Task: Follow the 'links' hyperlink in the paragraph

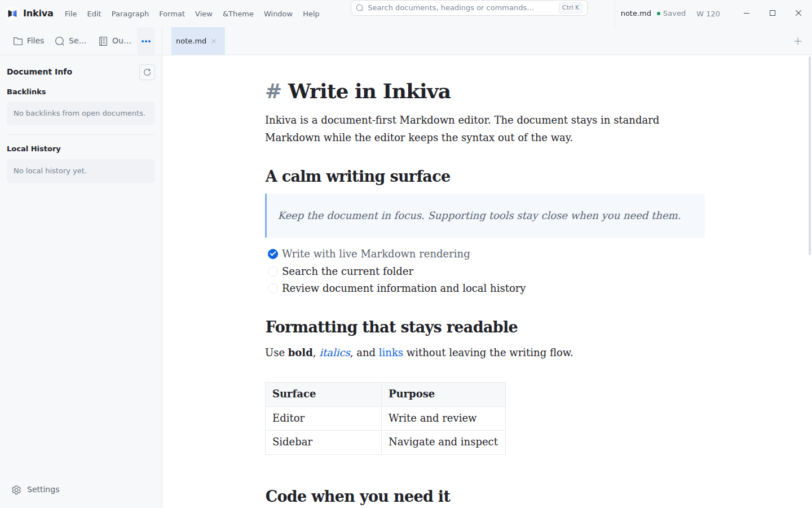Action: 391,353
